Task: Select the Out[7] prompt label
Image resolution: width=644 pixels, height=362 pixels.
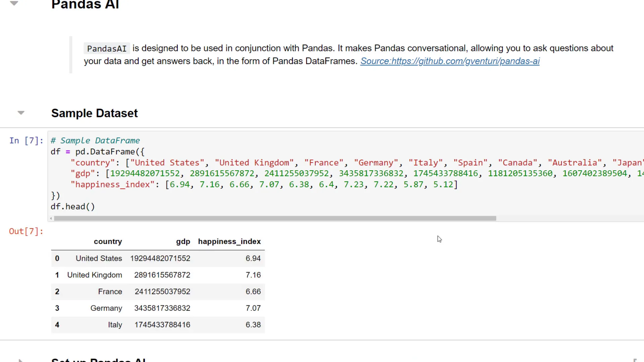Action: (26, 231)
